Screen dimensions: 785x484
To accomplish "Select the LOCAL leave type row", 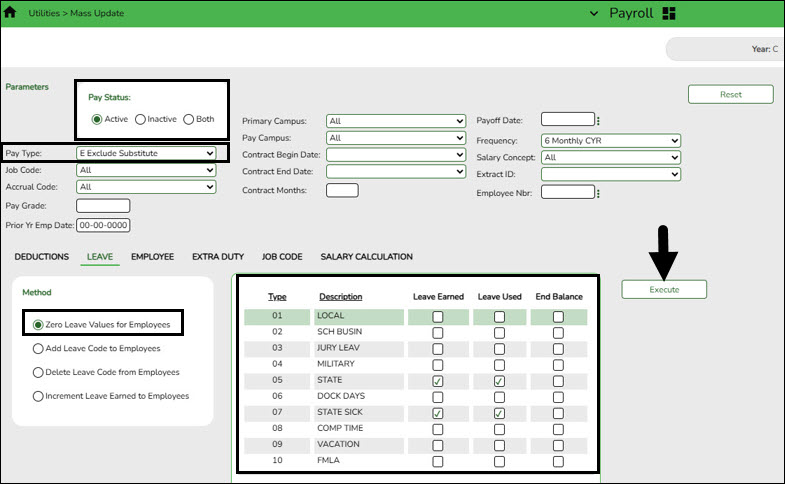I will tap(416, 317).
